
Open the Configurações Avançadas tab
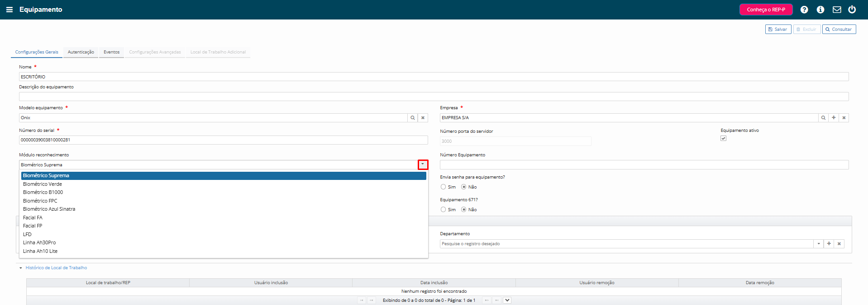click(155, 52)
